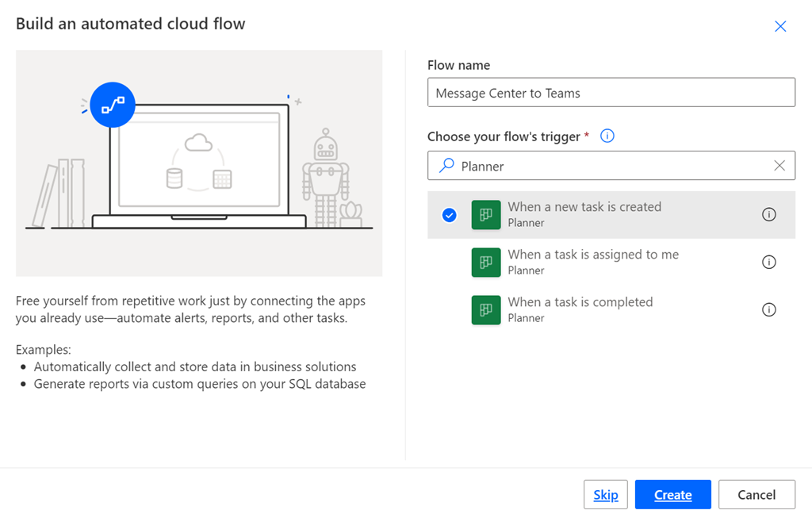812x514 pixels.
Task: Clear the Planner search text
Action: pyautogui.click(x=779, y=166)
